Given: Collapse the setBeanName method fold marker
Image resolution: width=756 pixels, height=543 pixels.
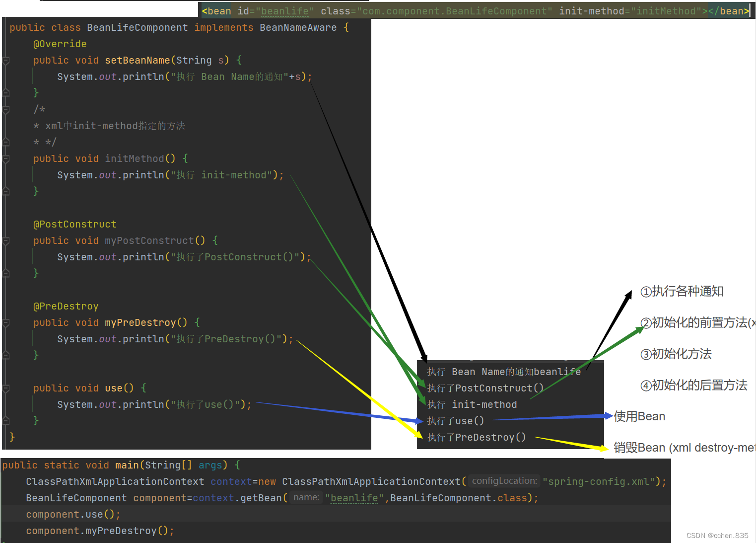Looking at the screenshot, I should 6,61.
